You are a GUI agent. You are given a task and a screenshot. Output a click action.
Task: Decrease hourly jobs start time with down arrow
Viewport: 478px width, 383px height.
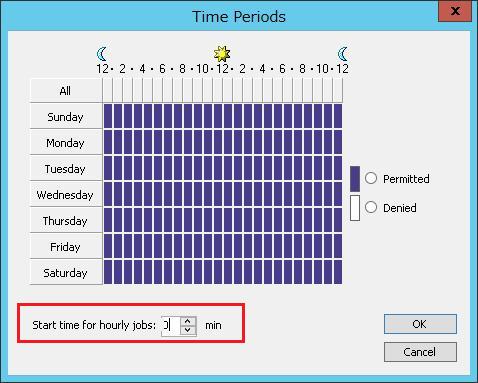[188, 330]
